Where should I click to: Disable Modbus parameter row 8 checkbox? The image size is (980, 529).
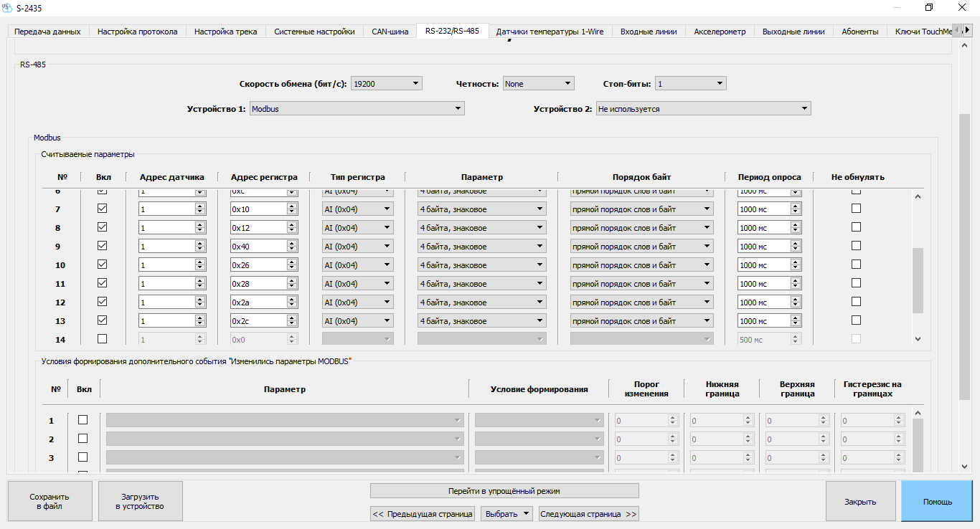point(102,227)
